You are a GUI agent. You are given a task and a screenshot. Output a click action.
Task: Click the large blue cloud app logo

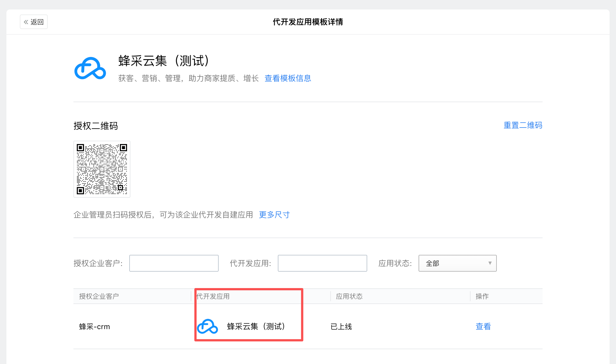coord(90,68)
